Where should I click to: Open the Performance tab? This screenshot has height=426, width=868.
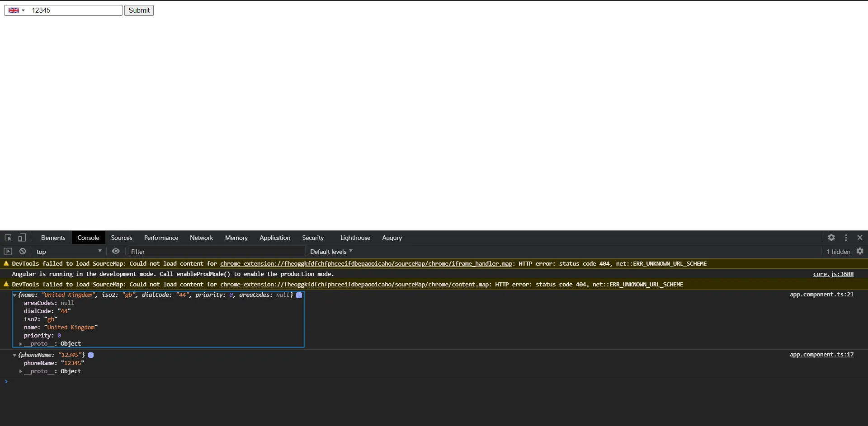161,238
